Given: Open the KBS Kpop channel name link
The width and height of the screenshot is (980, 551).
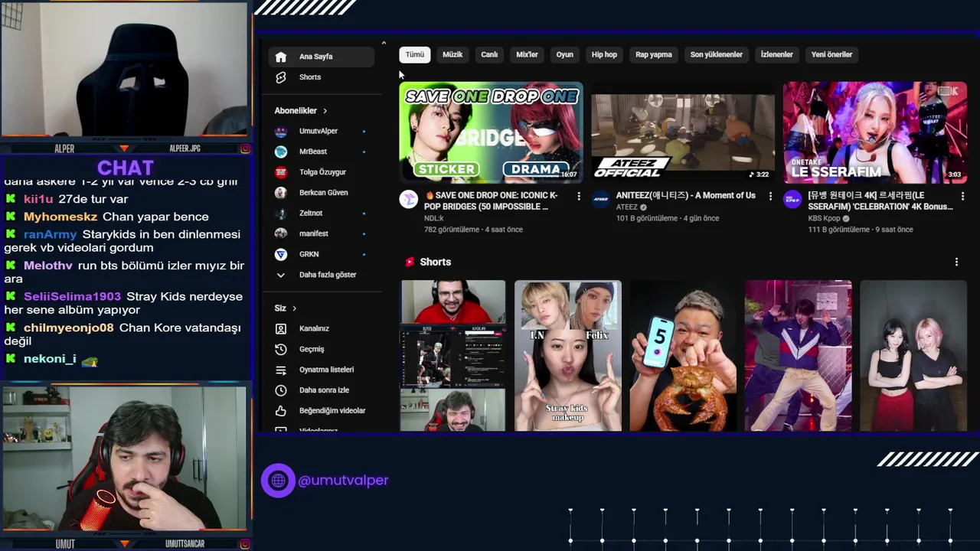Looking at the screenshot, I should (825, 218).
